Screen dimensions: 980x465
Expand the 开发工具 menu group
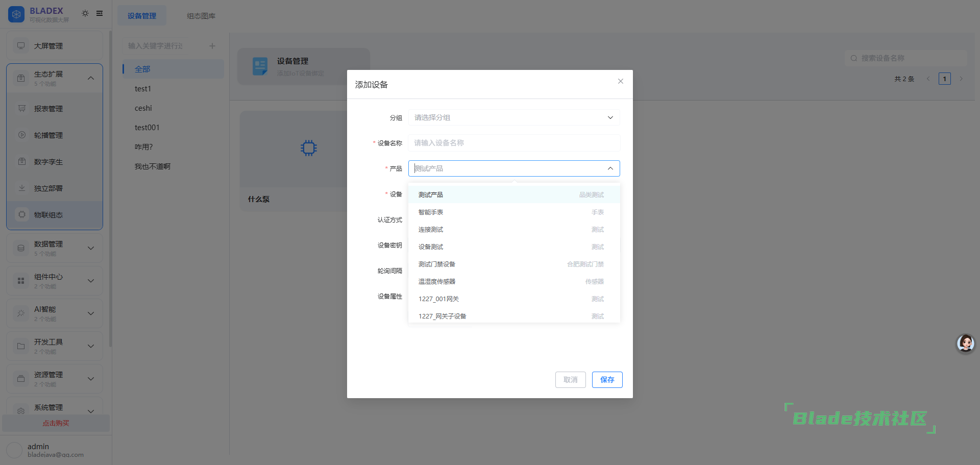pyautogui.click(x=91, y=346)
